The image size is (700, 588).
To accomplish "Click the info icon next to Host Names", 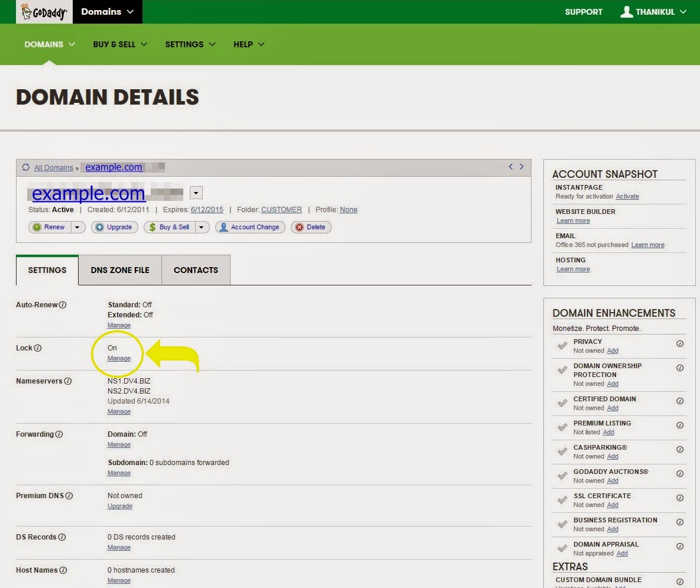I will pyautogui.click(x=63, y=570).
